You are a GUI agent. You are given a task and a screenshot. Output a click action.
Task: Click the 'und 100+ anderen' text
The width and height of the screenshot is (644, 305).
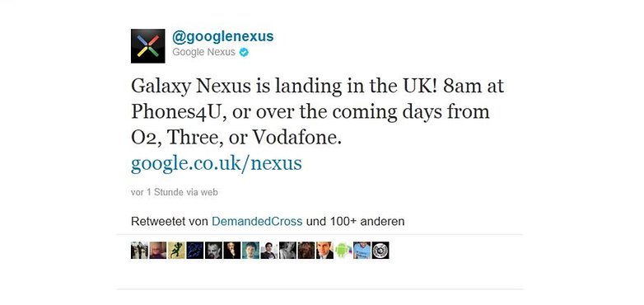[x=355, y=222]
